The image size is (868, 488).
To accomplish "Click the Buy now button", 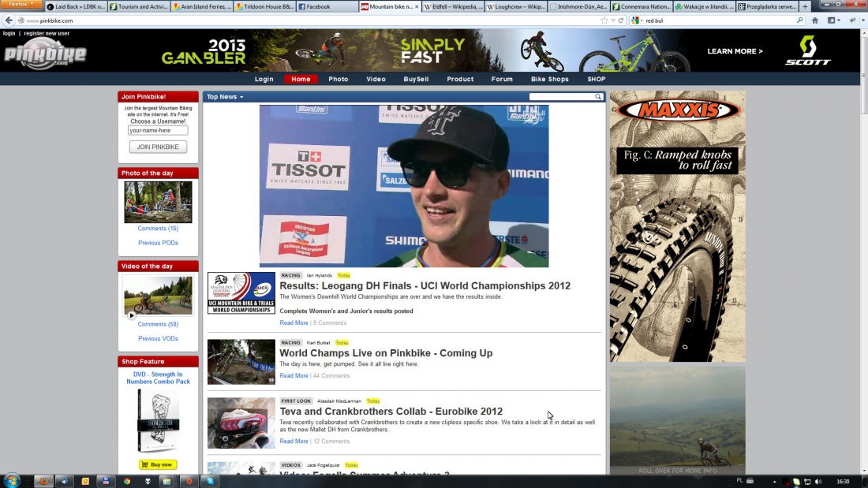I will [x=158, y=465].
